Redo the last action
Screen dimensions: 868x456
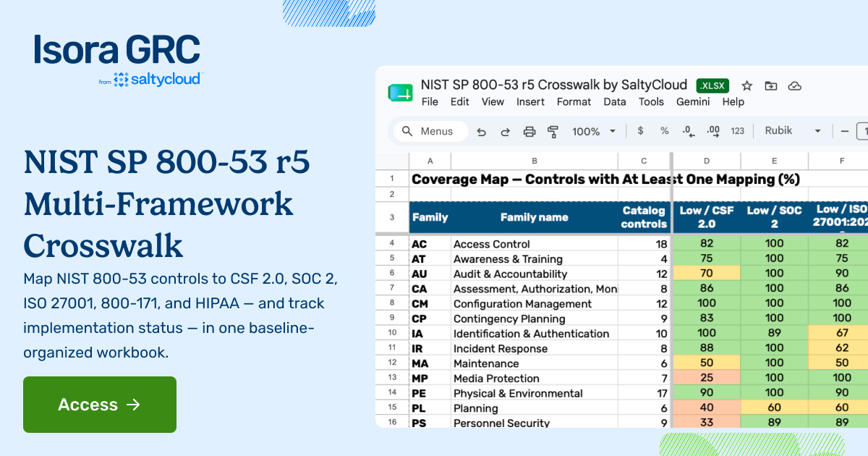pyautogui.click(x=505, y=132)
